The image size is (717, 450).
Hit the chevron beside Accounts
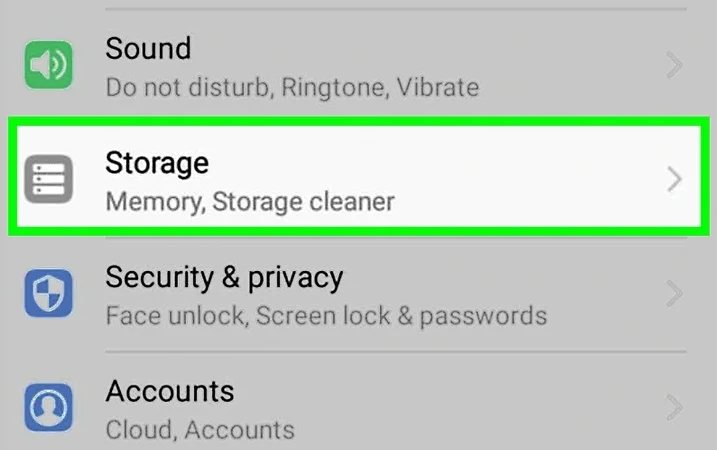(675, 407)
